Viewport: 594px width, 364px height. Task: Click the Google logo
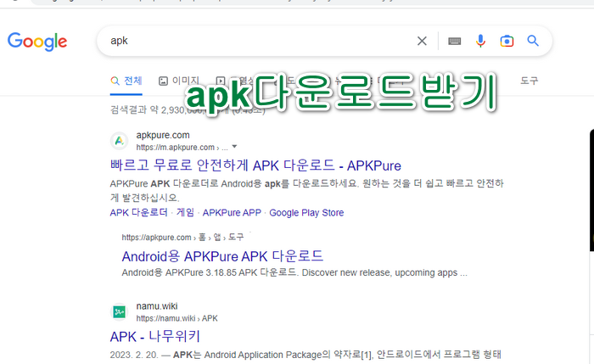coord(37,42)
